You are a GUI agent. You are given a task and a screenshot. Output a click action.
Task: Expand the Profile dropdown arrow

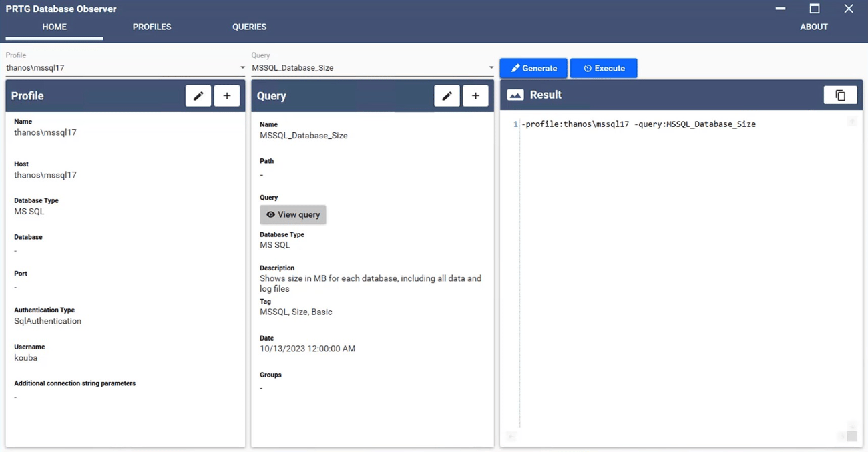click(x=242, y=68)
